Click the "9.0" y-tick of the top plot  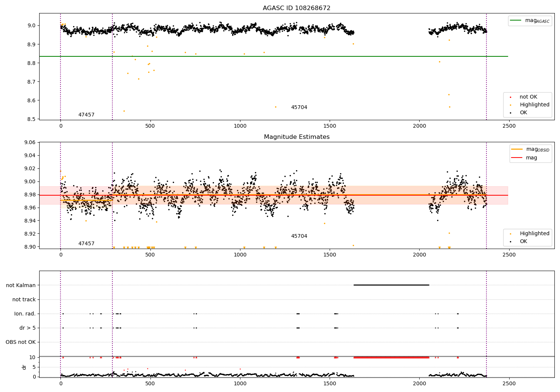pos(32,26)
